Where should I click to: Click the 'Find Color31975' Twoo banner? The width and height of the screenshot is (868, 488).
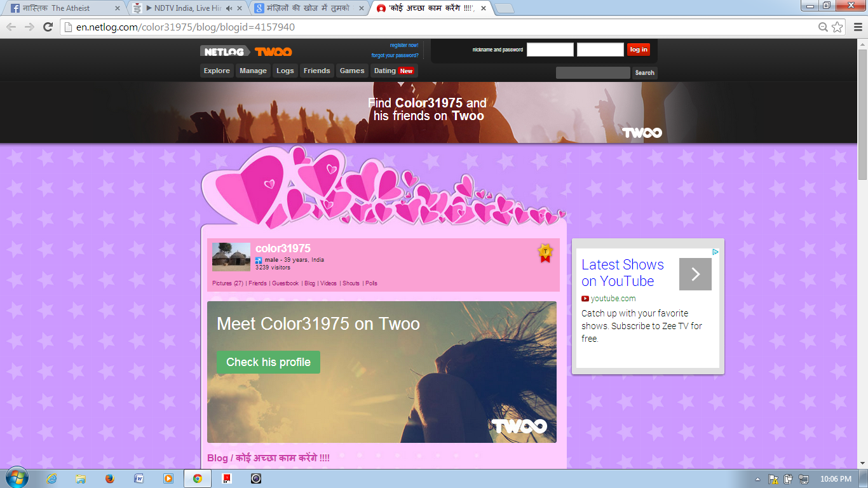coord(429,112)
